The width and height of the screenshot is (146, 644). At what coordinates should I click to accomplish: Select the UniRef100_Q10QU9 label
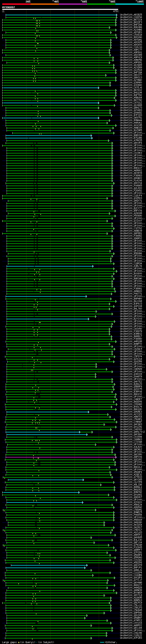click(131, 65)
